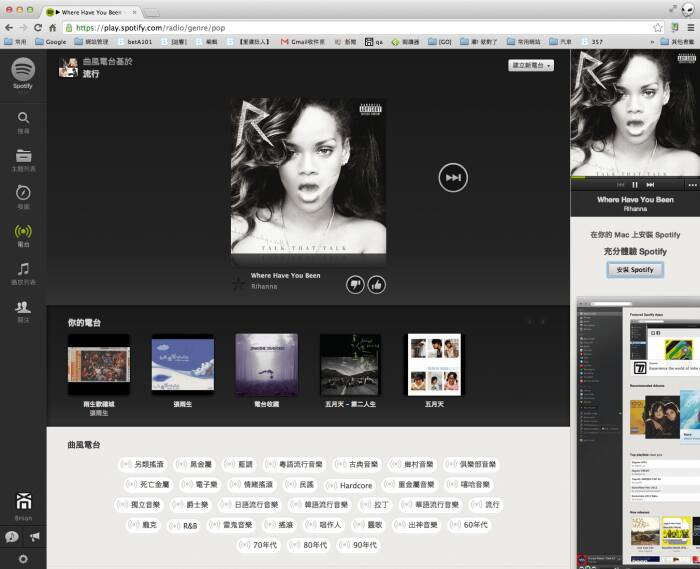This screenshot has width=700, height=569.
Task: Skip track with the large circled next button
Action: click(453, 178)
